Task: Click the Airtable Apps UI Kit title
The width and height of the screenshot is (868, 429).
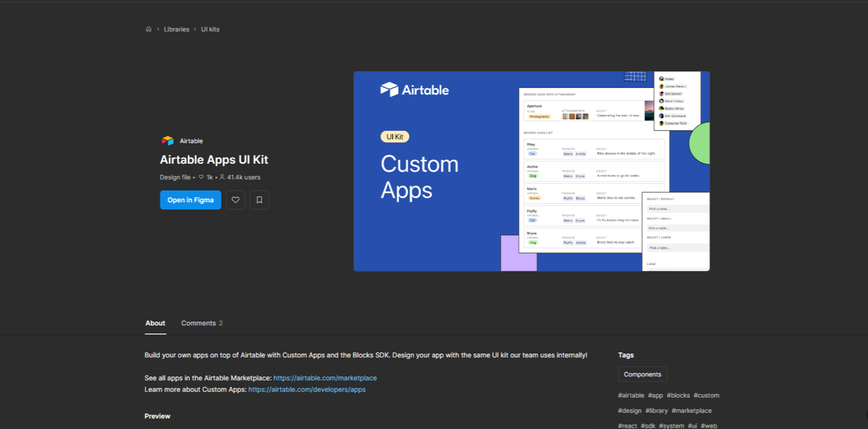Action: tap(214, 160)
